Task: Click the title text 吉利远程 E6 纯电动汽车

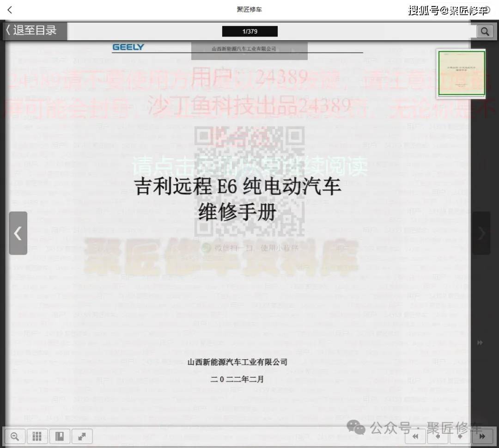Action: pyautogui.click(x=237, y=186)
